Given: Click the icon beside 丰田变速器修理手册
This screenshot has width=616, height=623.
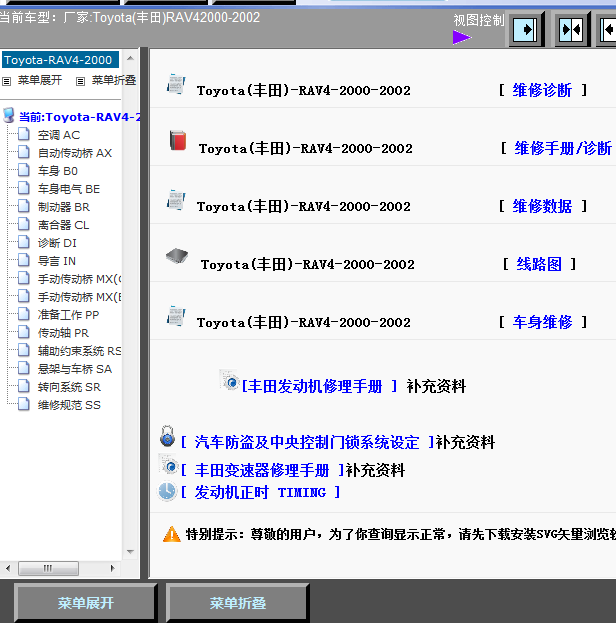Looking at the screenshot, I should [x=169, y=464].
